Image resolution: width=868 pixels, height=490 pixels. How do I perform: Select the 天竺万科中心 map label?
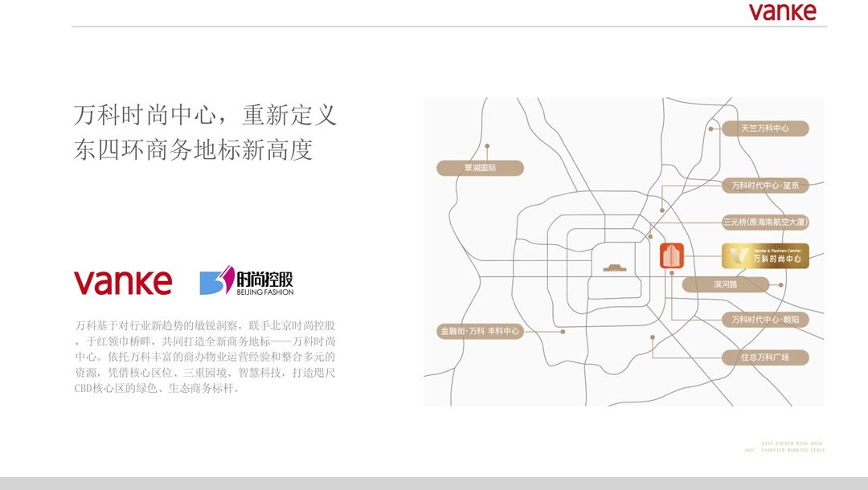tap(765, 129)
